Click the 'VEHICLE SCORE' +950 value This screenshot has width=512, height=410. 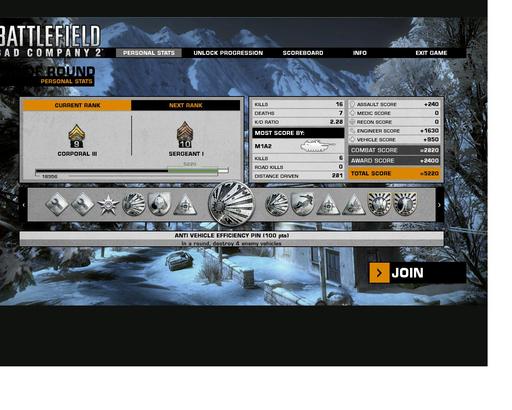pyautogui.click(x=431, y=139)
